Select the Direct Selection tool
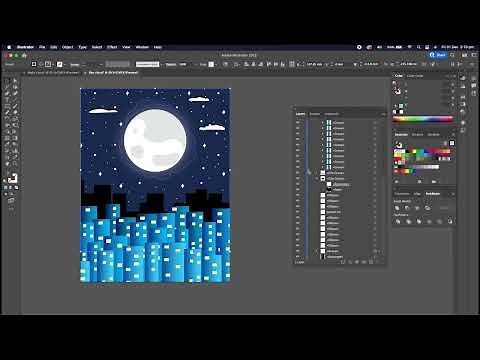This screenshot has height=360, width=480. pyautogui.click(x=15, y=80)
